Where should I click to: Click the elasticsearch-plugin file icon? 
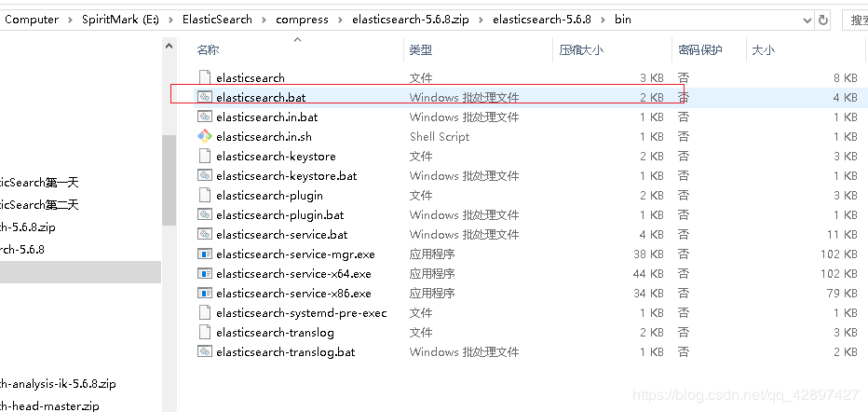205,195
